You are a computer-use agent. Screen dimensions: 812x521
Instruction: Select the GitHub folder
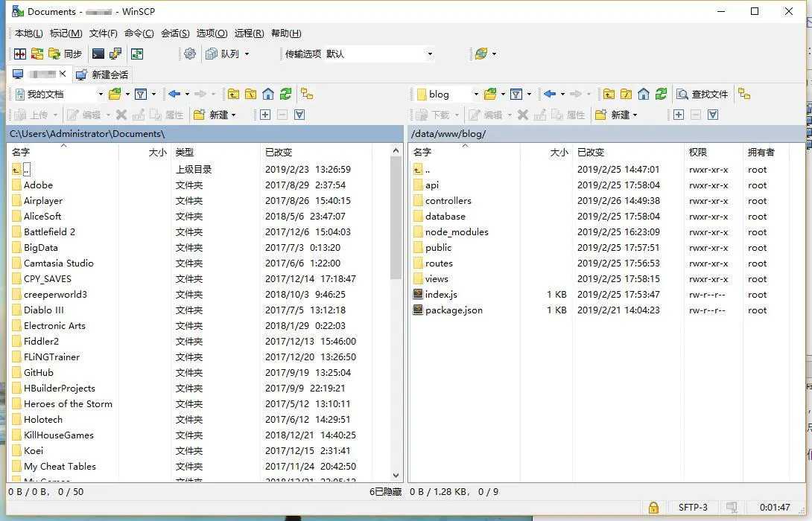tap(38, 372)
